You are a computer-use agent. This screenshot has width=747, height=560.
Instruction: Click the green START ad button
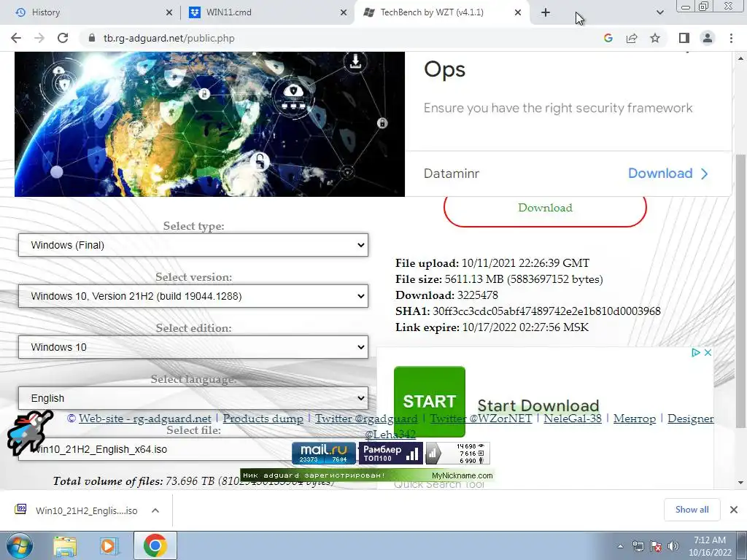coord(429,402)
